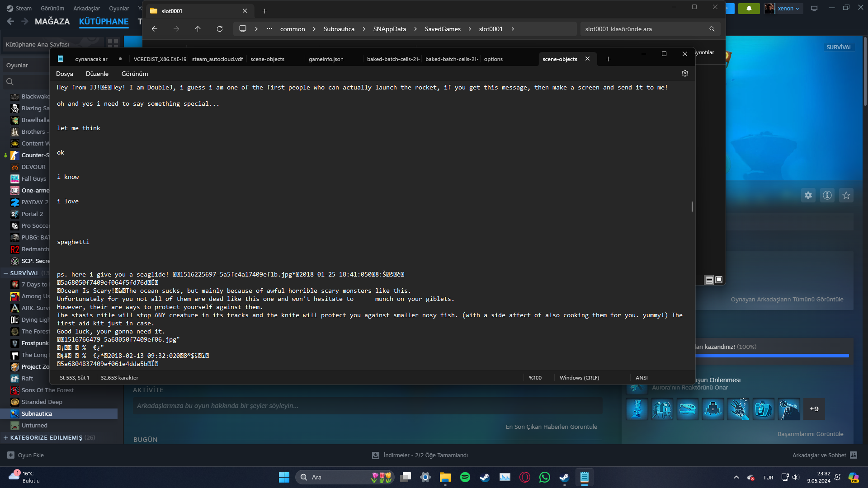Refresh the slot0001 folder view

click(220, 29)
